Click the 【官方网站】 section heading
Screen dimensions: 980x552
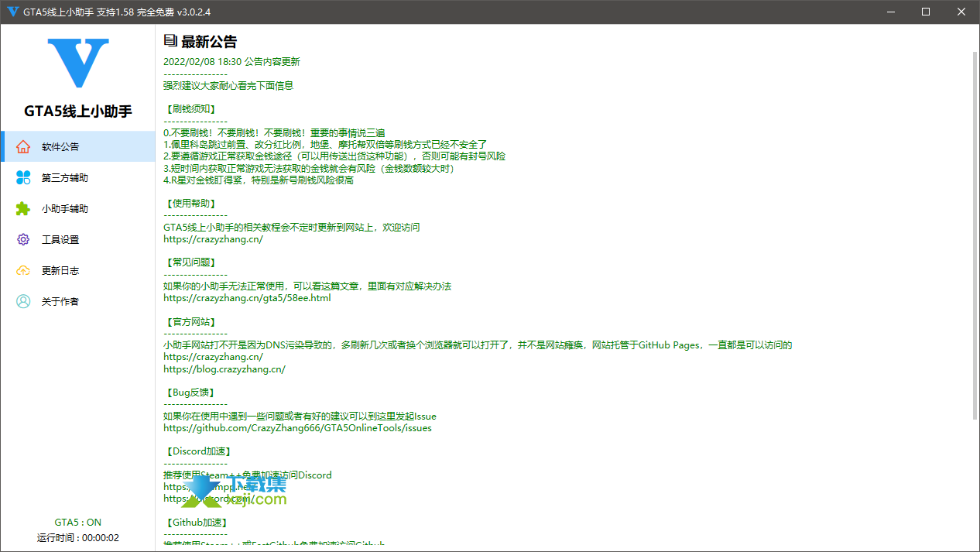pyautogui.click(x=191, y=321)
